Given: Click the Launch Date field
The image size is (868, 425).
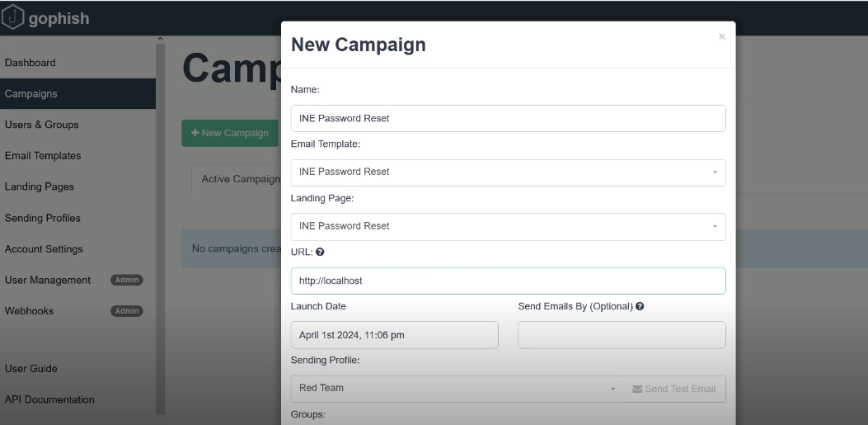Looking at the screenshot, I should (x=394, y=335).
